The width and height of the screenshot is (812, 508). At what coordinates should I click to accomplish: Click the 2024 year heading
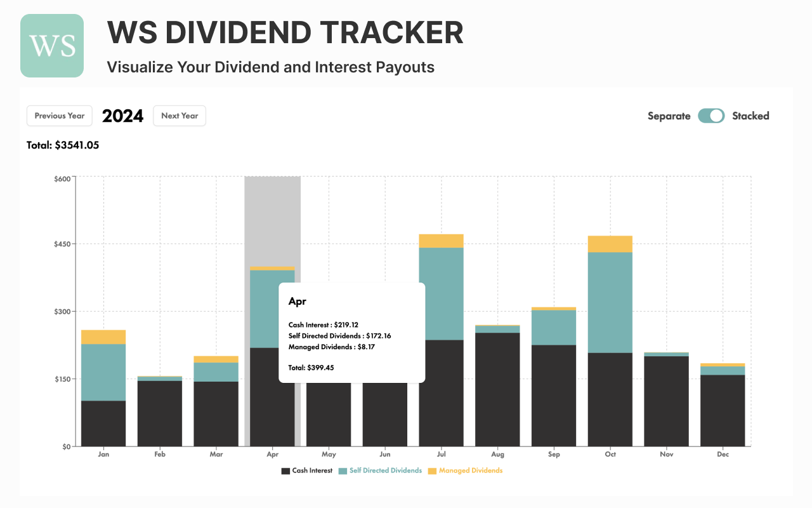[122, 116]
